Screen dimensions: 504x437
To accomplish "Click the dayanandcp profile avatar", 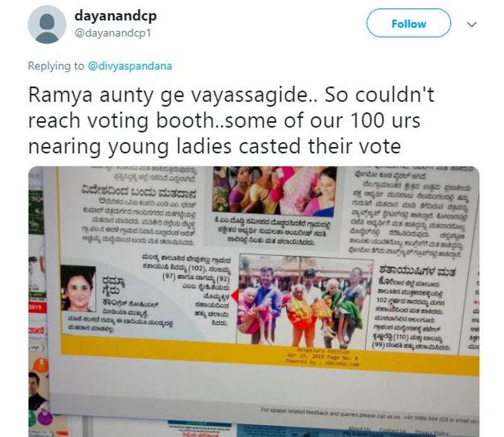I will pyautogui.click(x=47, y=25).
